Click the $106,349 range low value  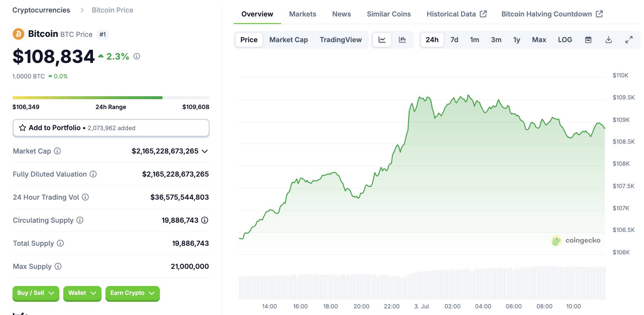point(26,107)
